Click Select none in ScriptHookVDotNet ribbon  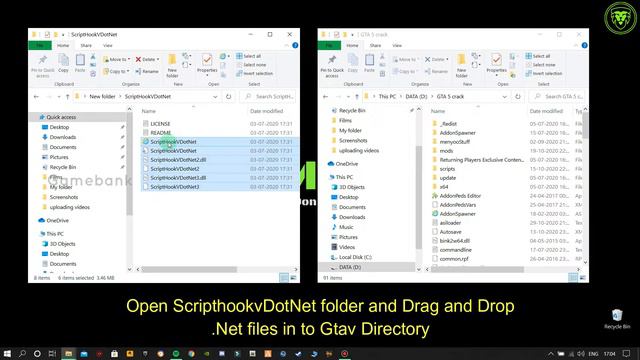pos(251,65)
